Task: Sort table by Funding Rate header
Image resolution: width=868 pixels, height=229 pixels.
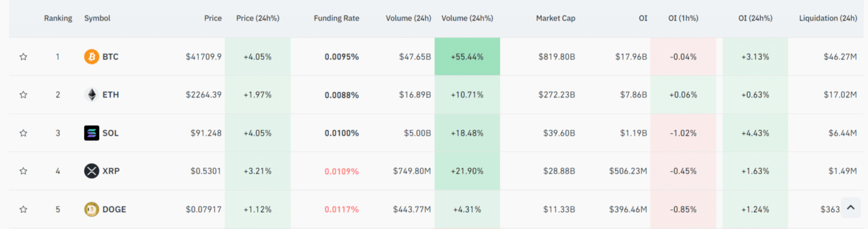Action: click(336, 18)
